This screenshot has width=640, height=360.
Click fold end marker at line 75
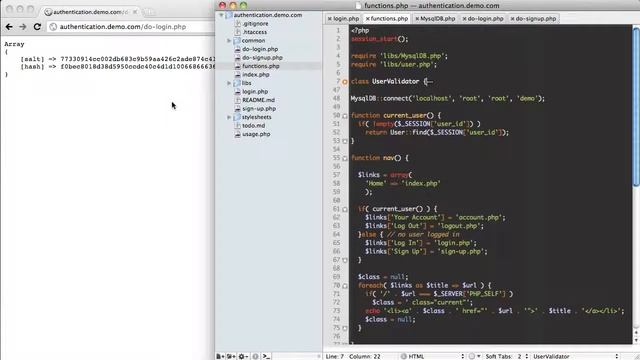345,328
